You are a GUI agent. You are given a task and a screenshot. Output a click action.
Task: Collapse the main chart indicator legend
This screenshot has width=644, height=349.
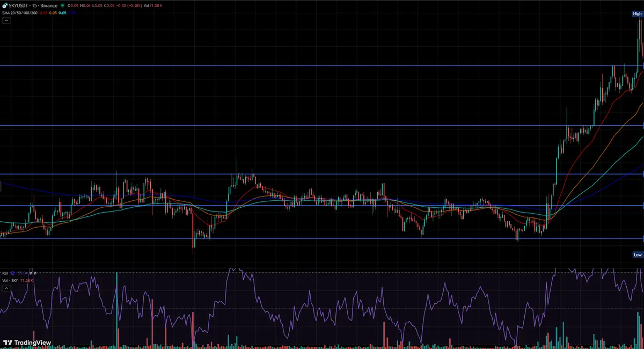click(6, 20)
